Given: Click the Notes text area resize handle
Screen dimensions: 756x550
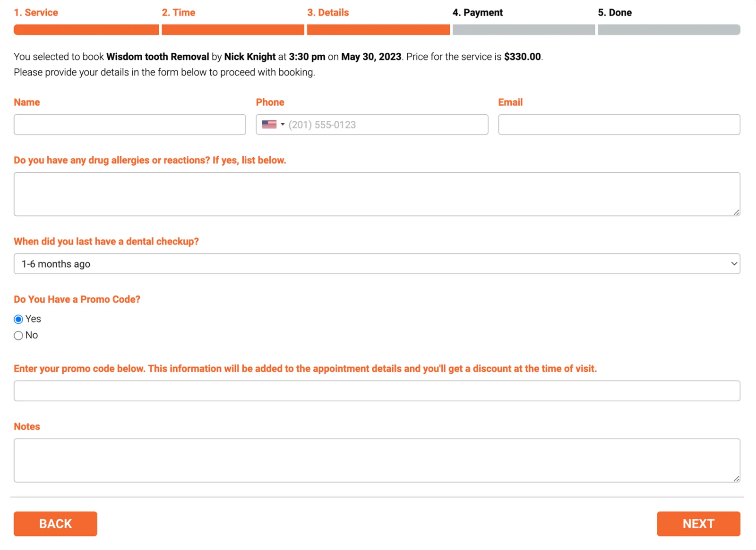Looking at the screenshot, I should tap(736, 479).
